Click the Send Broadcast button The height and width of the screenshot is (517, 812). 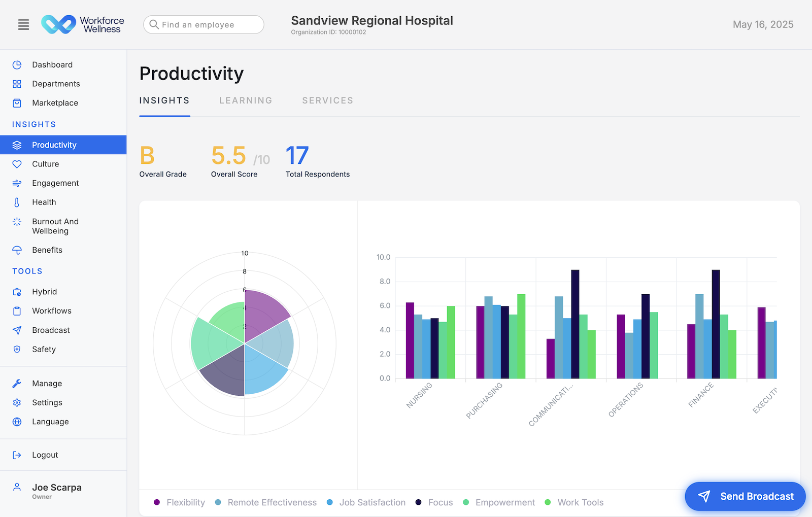pos(745,496)
